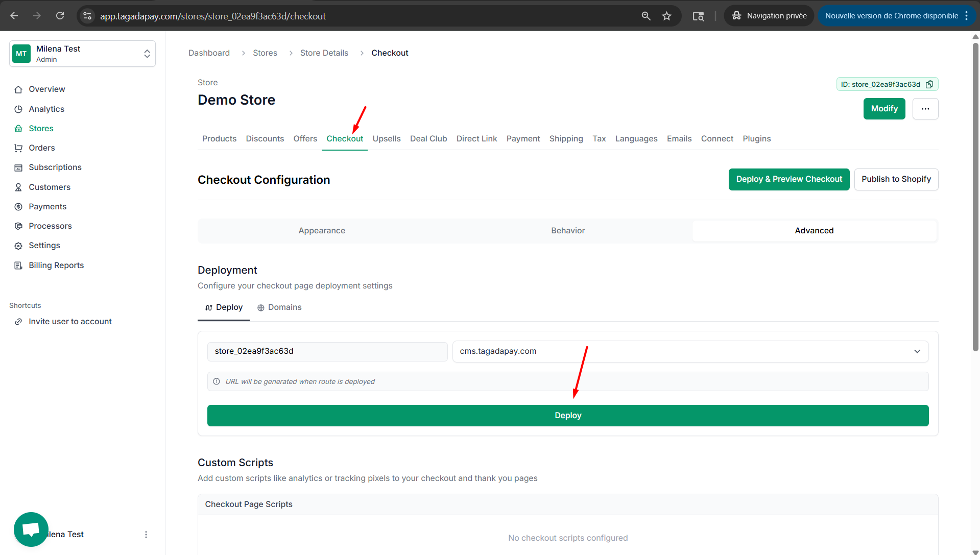
Task: Switch to the Products tab
Action: point(219,139)
